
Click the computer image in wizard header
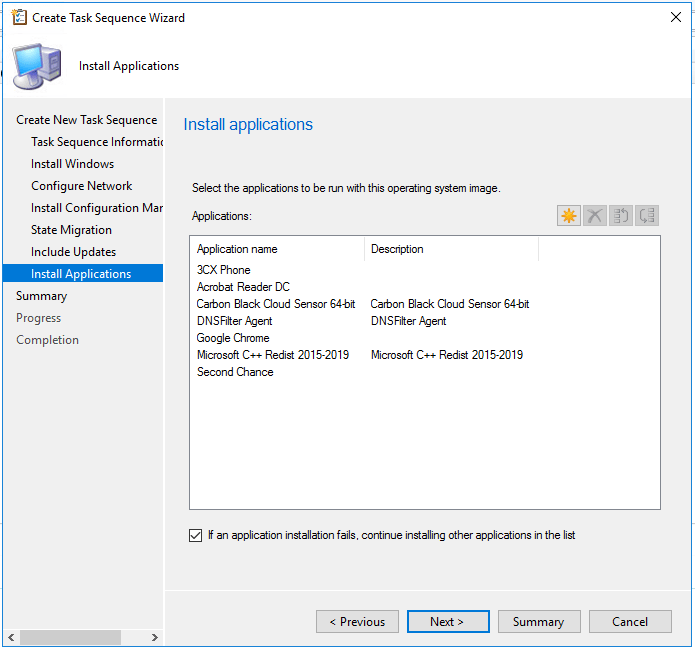[37, 66]
